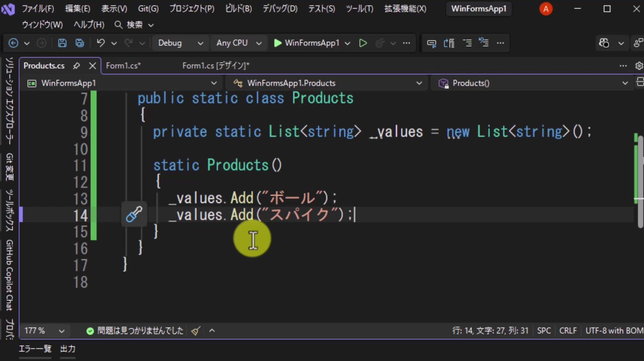Click the comment selected lines icon
Screen dimensions: 644x361
coord(467,43)
